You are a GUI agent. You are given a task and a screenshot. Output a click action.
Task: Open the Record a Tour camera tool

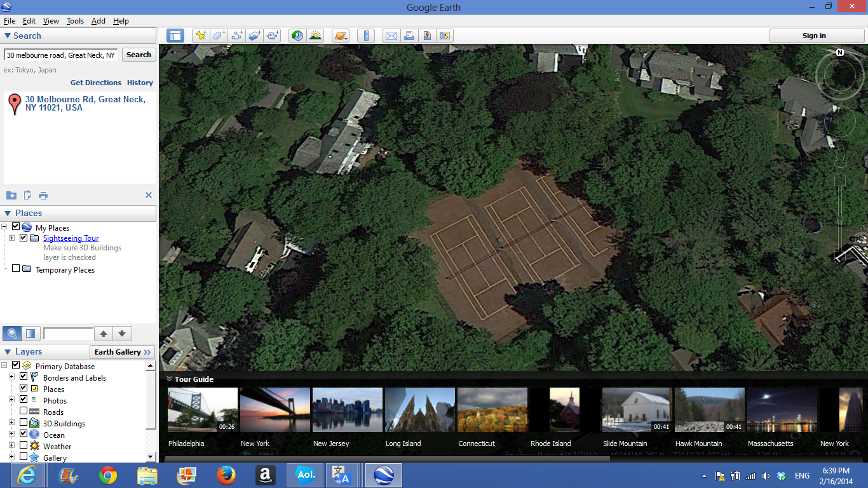click(273, 36)
